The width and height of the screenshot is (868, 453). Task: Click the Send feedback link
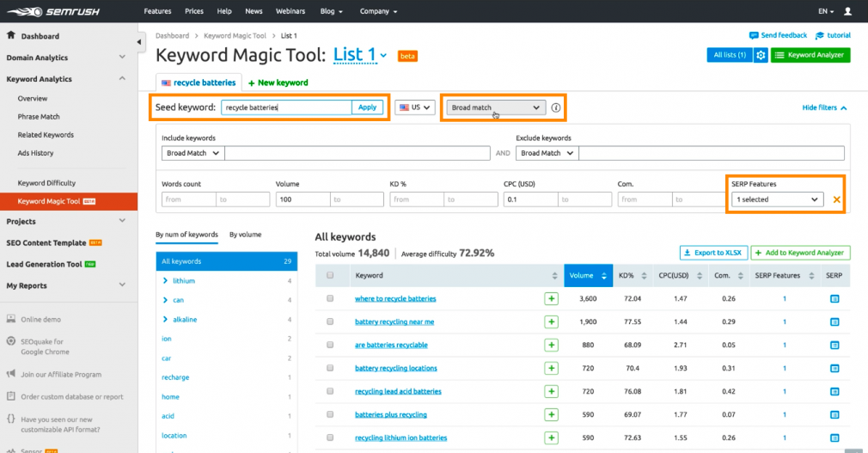(778, 35)
